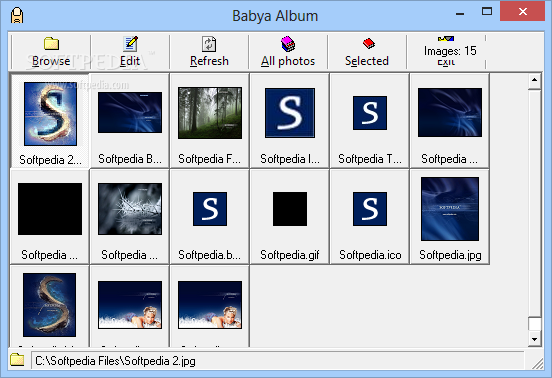
Task: Click the folder icon in the status bar
Action: click(x=17, y=360)
